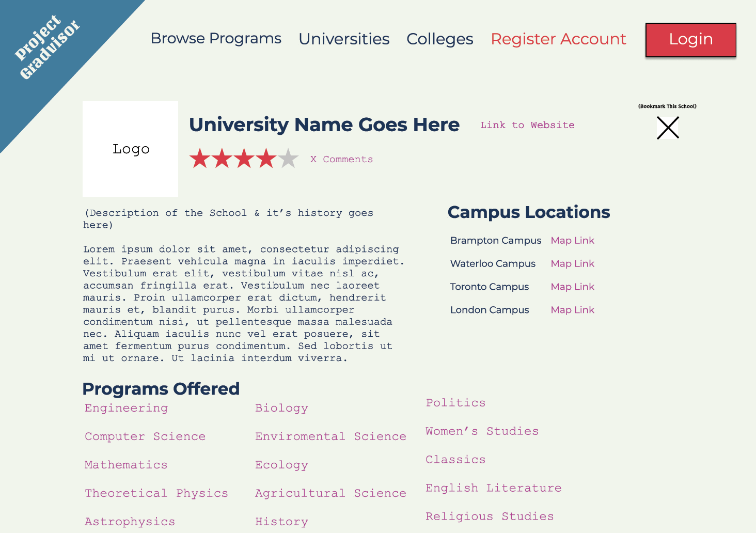Click the university Logo placeholder
The width and height of the screenshot is (756, 533).
coord(131,149)
